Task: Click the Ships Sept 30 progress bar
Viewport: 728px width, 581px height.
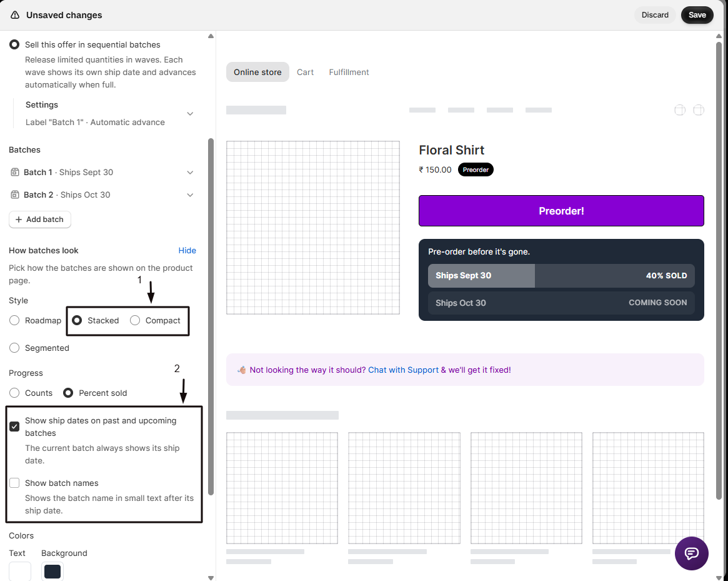Action: [561, 276]
